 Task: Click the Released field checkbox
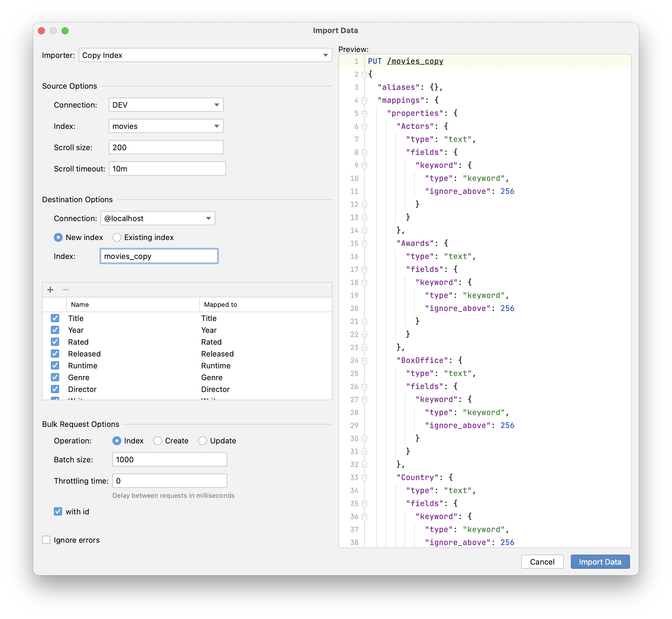(55, 353)
